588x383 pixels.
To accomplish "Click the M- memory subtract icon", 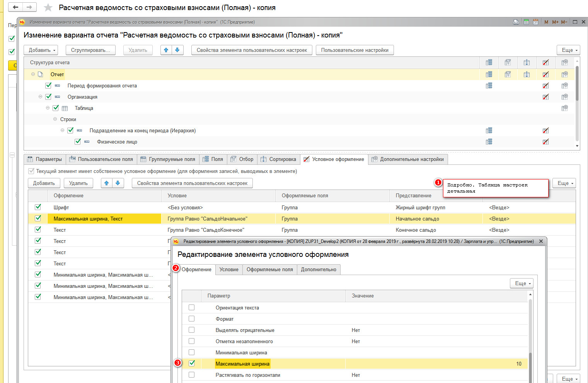I will tap(564, 22).
